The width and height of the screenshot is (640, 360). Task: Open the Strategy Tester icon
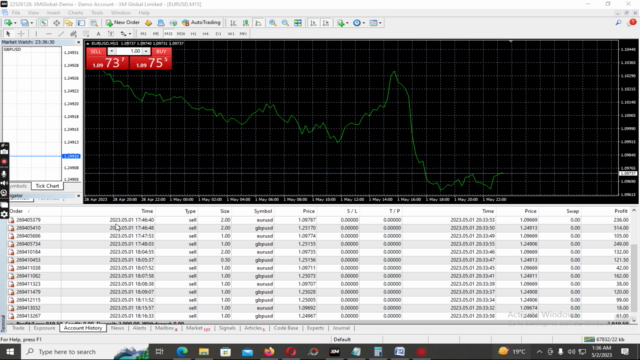pyautogui.click(x=94, y=23)
